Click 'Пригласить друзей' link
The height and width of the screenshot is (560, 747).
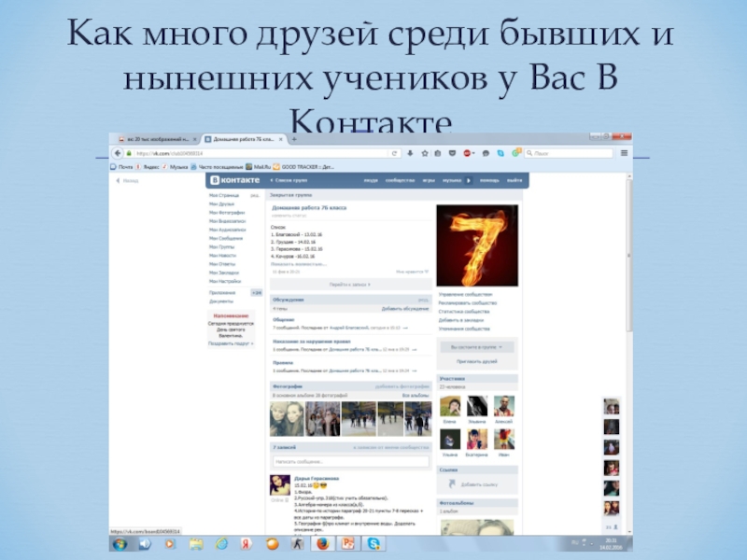click(x=477, y=361)
